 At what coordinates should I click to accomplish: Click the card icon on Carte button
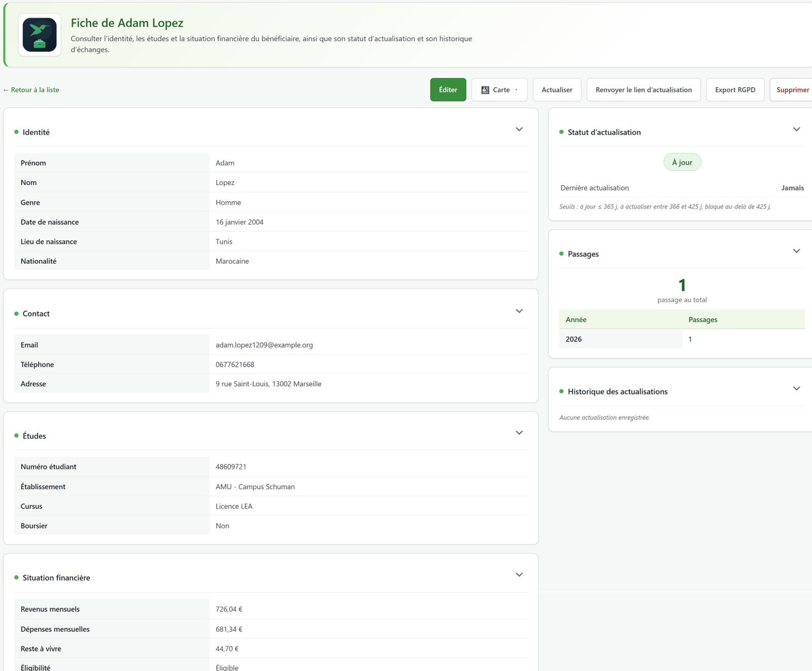tap(485, 90)
